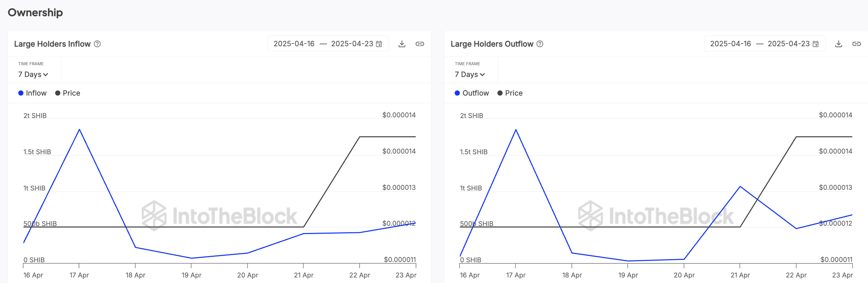The image size is (868, 283).
Task: Edit the Inflow end date 2025-04-23
Action: (352, 44)
